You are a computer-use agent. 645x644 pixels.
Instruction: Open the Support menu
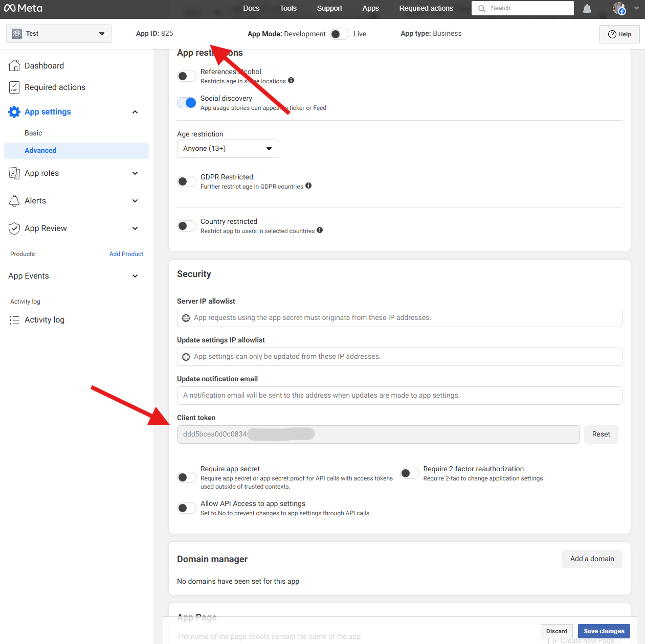tap(329, 8)
